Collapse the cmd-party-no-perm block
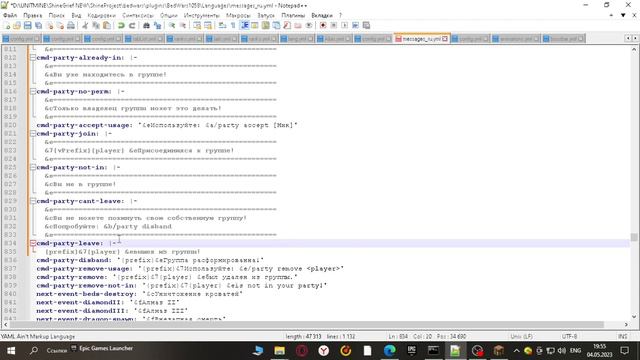640x360 pixels. tap(33, 91)
